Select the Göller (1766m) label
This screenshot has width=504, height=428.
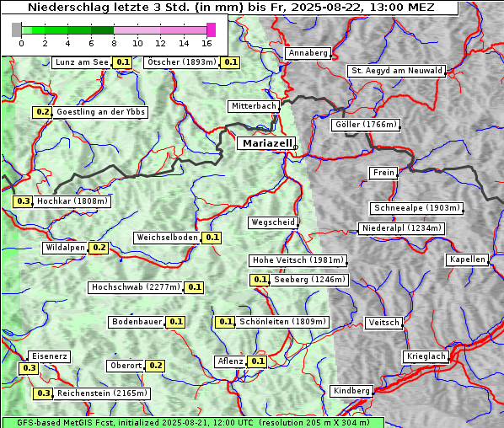point(366,125)
